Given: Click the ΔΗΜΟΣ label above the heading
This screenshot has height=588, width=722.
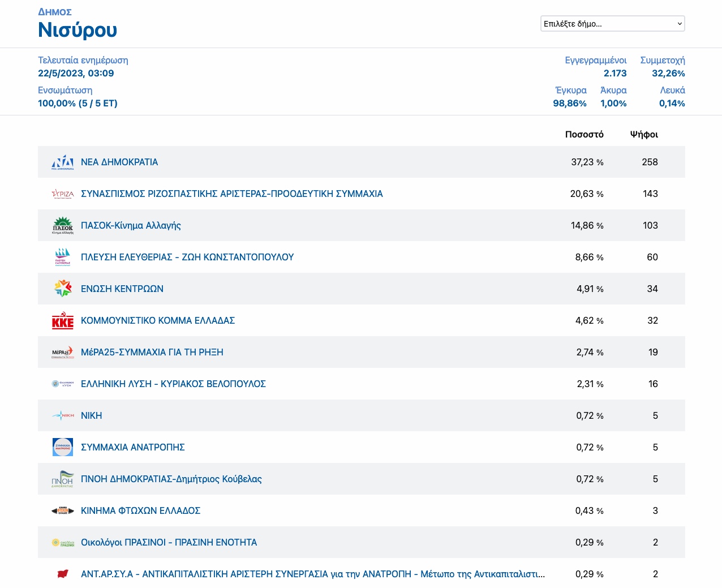Looking at the screenshot, I should [x=55, y=12].
